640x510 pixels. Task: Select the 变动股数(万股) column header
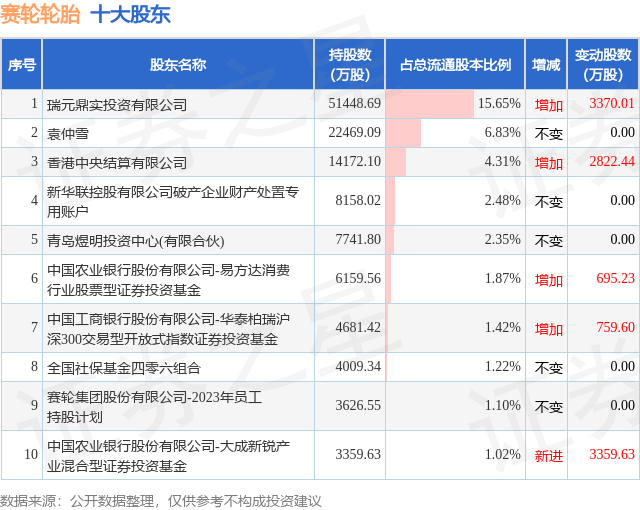[x=603, y=64]
